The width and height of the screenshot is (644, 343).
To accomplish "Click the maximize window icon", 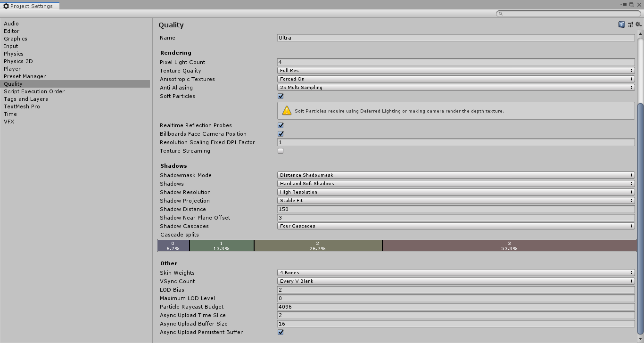I will (632, 4).
